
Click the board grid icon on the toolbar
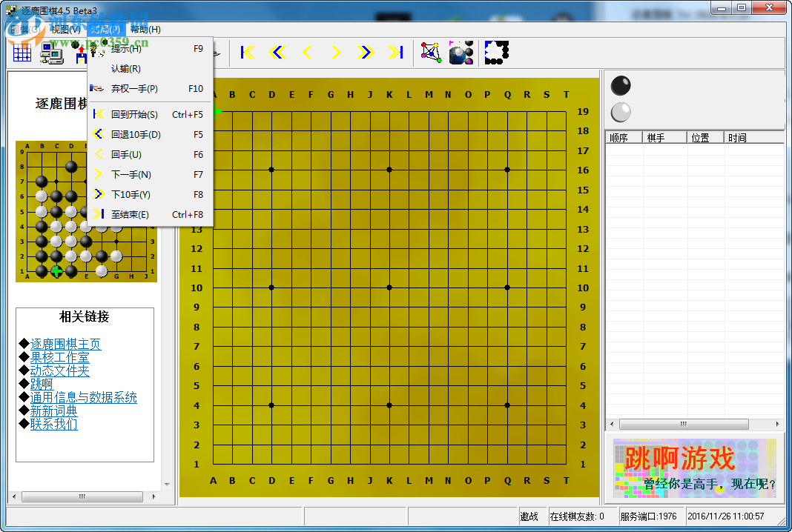click(21, 52)
